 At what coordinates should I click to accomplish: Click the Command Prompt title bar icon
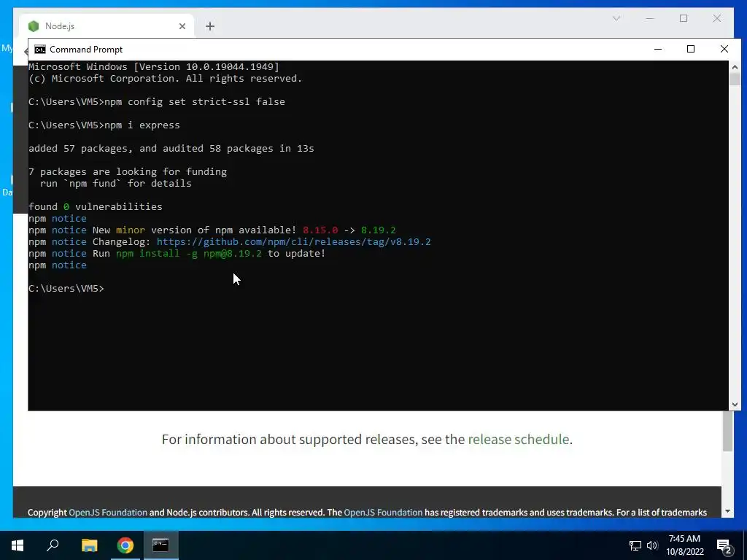(40, 50)
